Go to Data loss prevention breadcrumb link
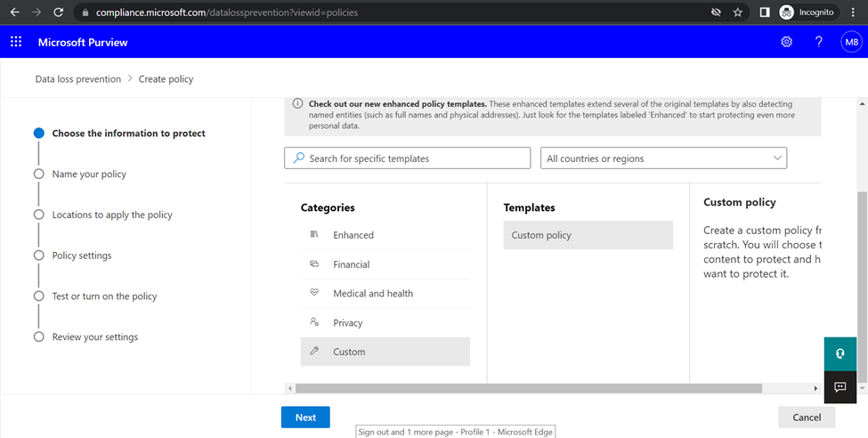868x438 pixels. point(78,79)
